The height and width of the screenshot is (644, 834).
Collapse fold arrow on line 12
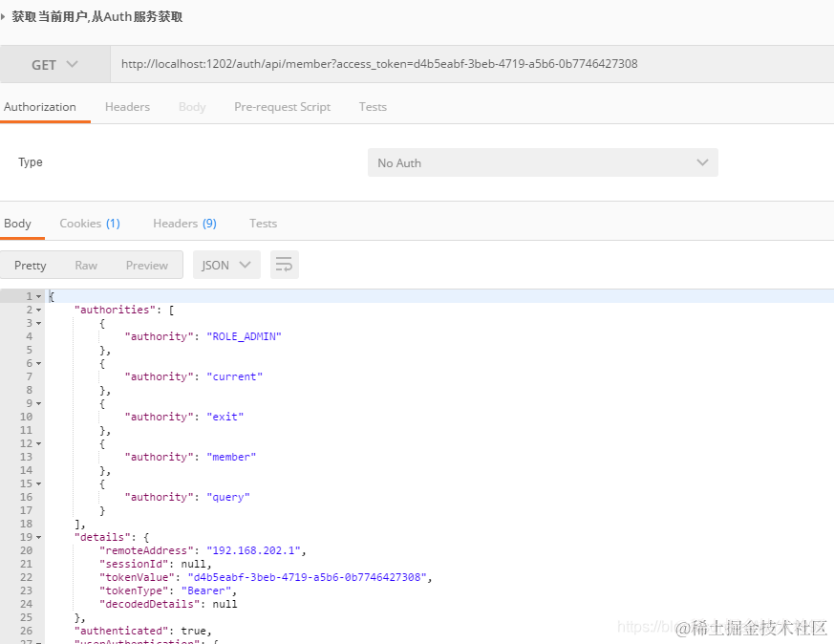tap(39, 444)
